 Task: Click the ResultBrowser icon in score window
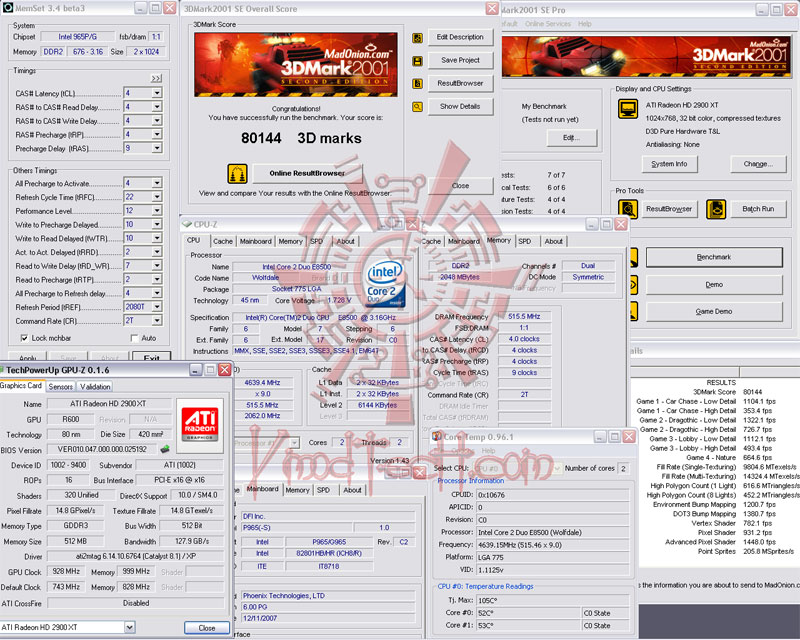417,84
